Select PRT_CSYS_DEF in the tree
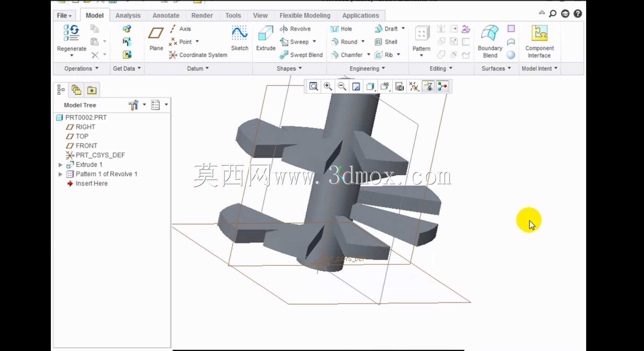 [x=95, y=155]
